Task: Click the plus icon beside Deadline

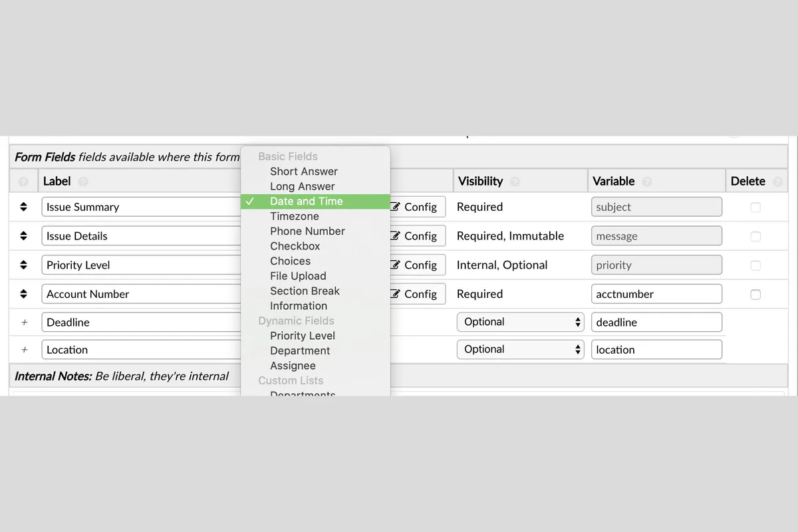Action: [x=25, y=322]
